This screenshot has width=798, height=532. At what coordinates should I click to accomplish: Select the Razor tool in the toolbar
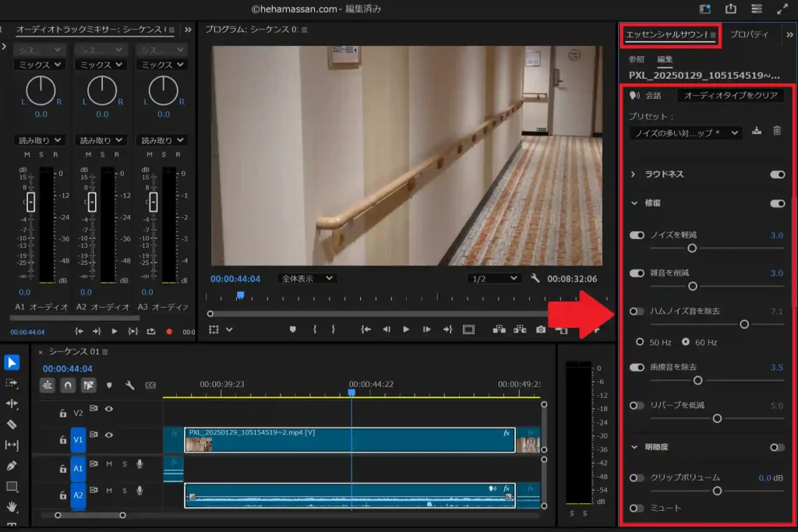coord(12,425)
